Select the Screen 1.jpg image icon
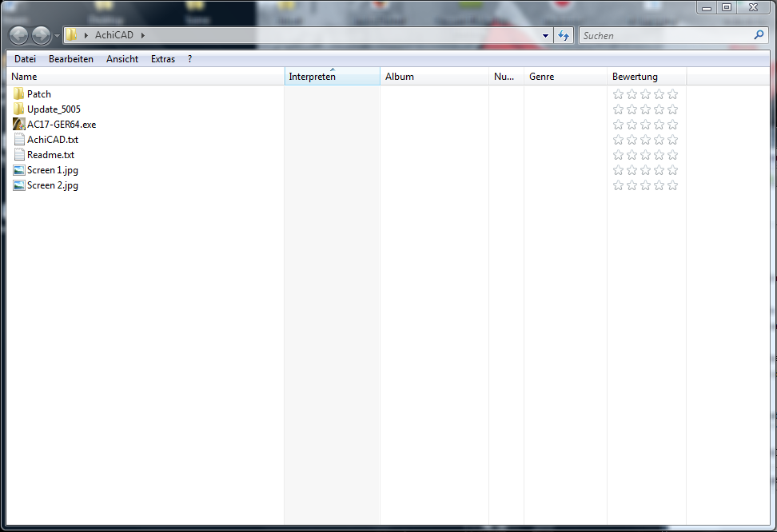The height and width of the screenshot is (532, 777). point(19,170)
